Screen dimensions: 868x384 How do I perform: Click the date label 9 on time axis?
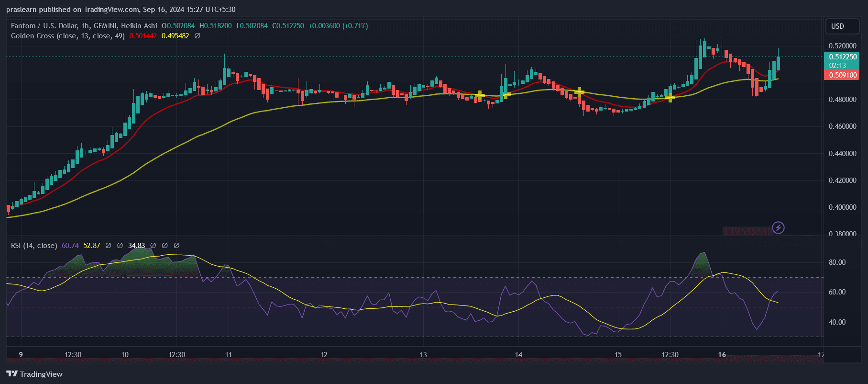click(21, 355)
